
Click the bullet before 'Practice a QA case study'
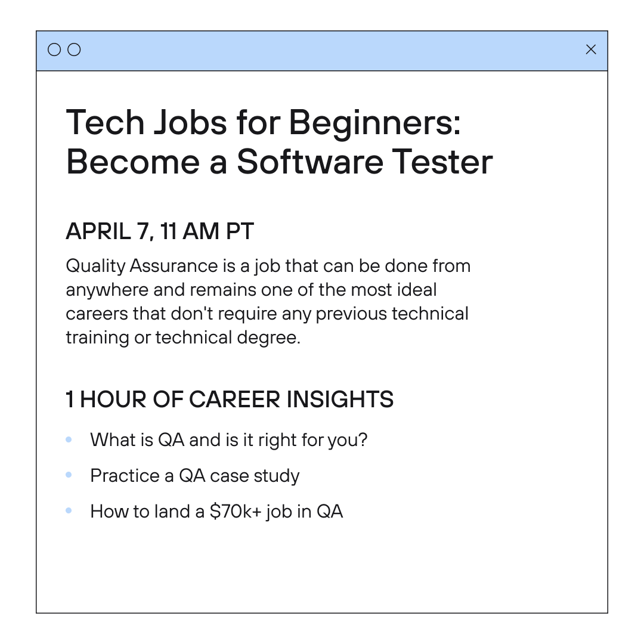point(69,475)
